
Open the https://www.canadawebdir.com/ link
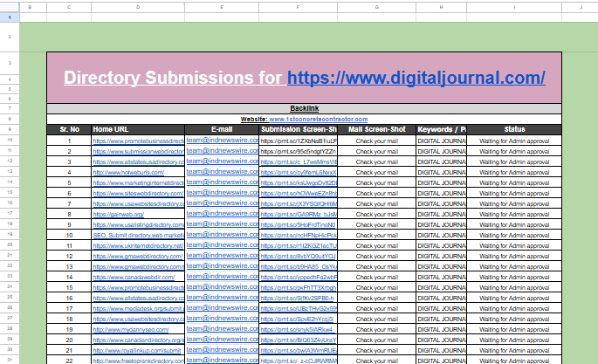click(134, 278)
